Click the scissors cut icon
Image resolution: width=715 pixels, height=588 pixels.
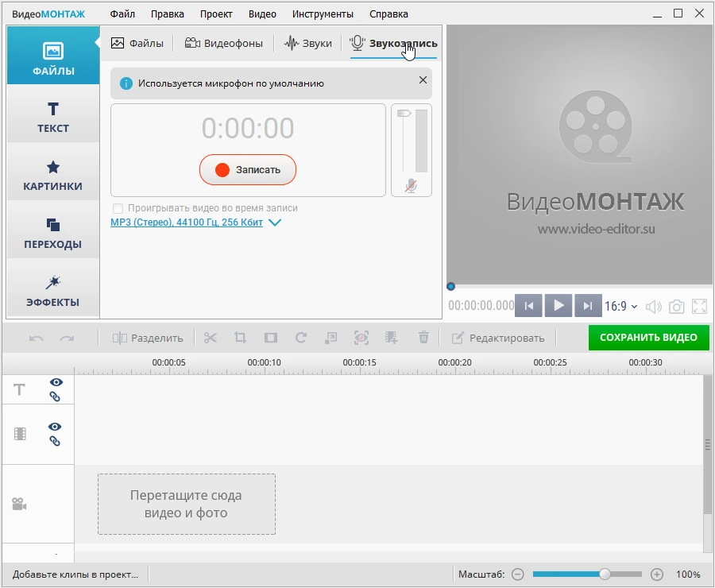211,338
